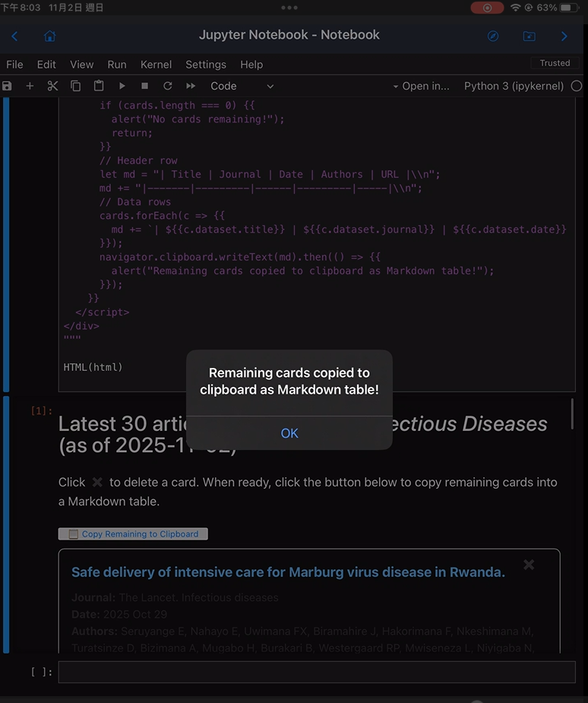Viewport: 588px width, 703px height.
Task: Click the Journal: The Lancet. Infectious diseases text
Action: [175, 597]
